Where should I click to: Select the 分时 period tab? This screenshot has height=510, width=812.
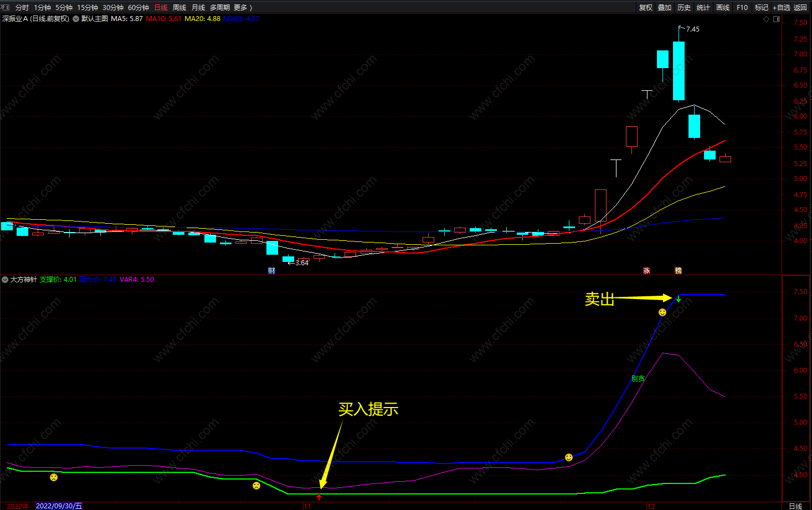coord(22,7)
